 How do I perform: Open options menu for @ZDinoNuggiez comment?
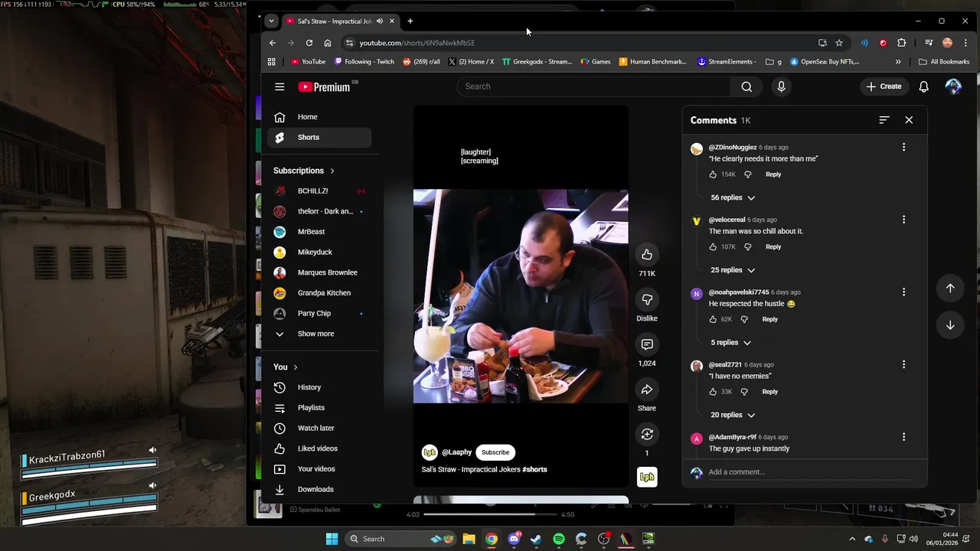point(903,147)
